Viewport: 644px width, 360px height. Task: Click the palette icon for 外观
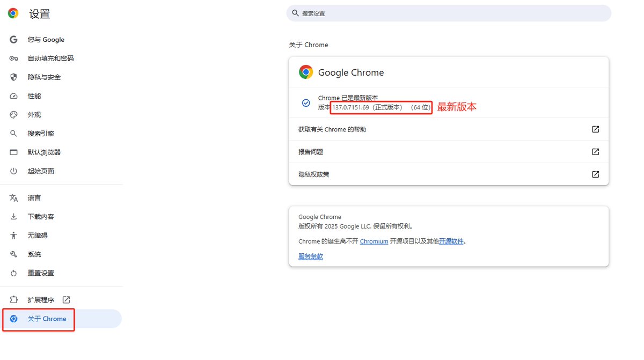(x=14, y=115)
